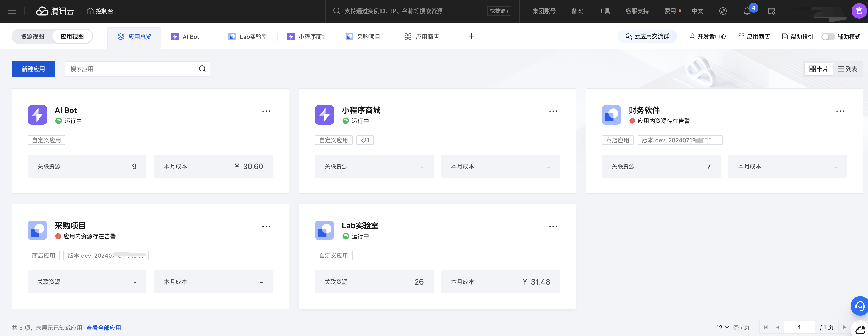Switch to the 采购项目 tab
Image resolution: width=868 pixels, height=336 pixels.
click(x=363, y=36)
